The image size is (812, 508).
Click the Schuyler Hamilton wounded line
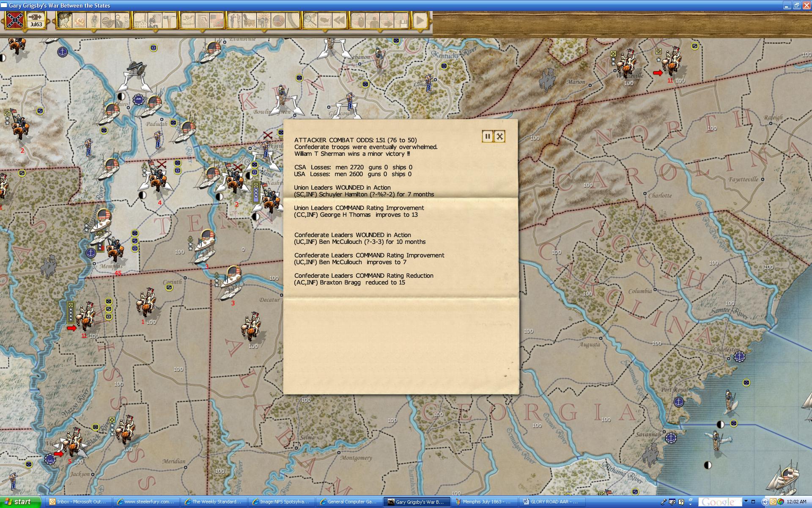coord(364,194)
